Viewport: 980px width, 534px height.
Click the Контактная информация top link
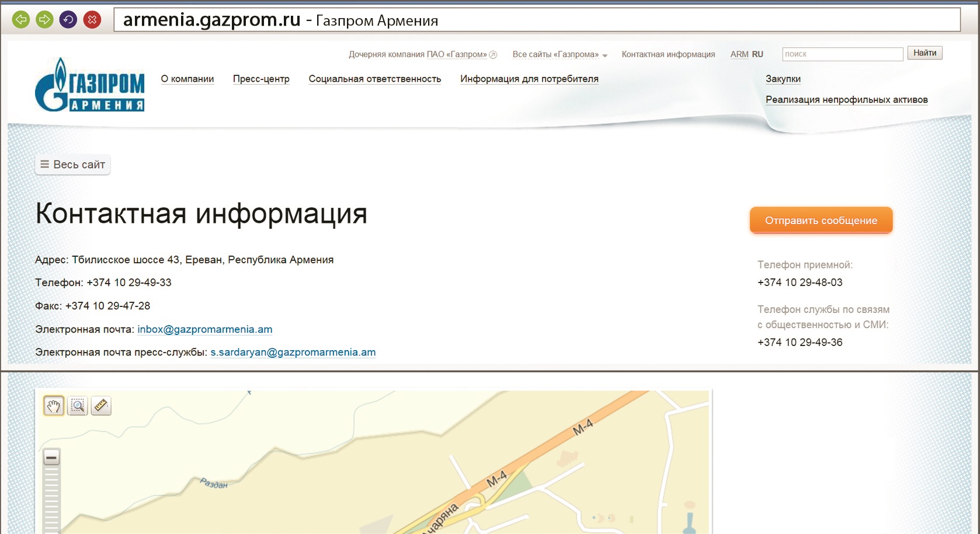coord(668,54)
